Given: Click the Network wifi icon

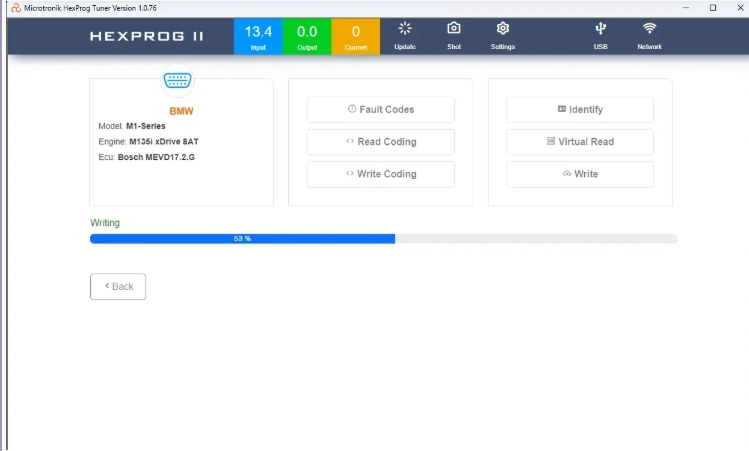Looking at the screenshot, I should click(x=649, y=29).
